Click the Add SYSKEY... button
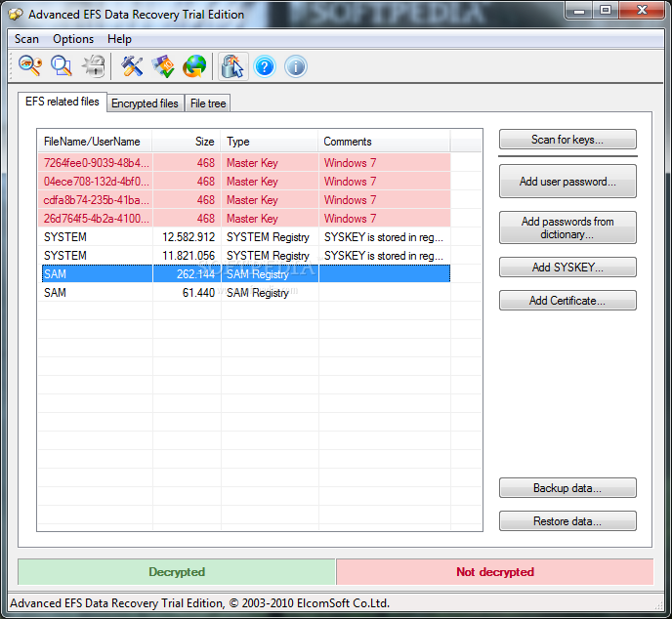 pos(567,267)
